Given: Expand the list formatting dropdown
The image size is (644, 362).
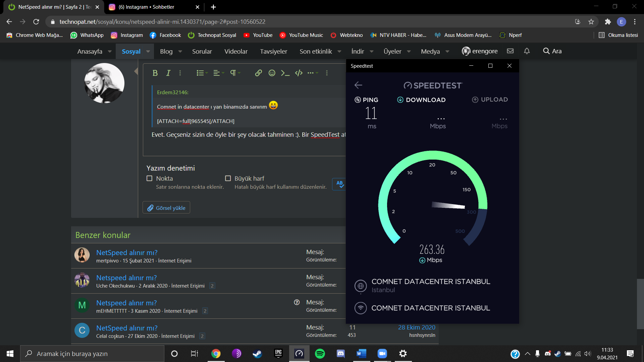Looking at the screenshot, I should (202, 73).
